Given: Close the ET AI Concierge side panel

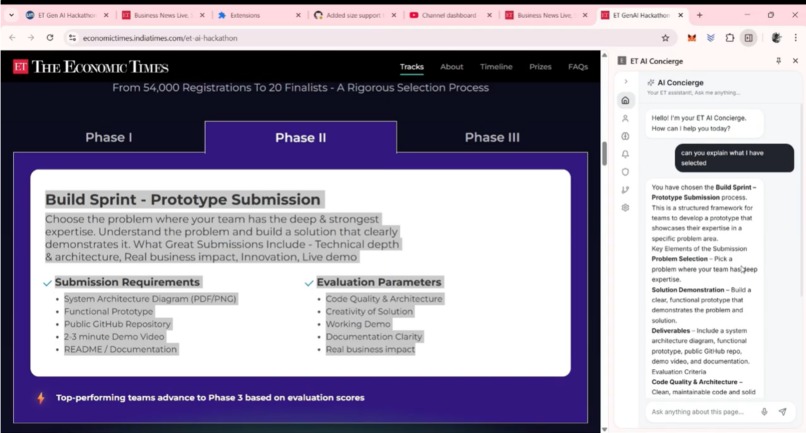Looking at the screenshot, I should (795, 61).
